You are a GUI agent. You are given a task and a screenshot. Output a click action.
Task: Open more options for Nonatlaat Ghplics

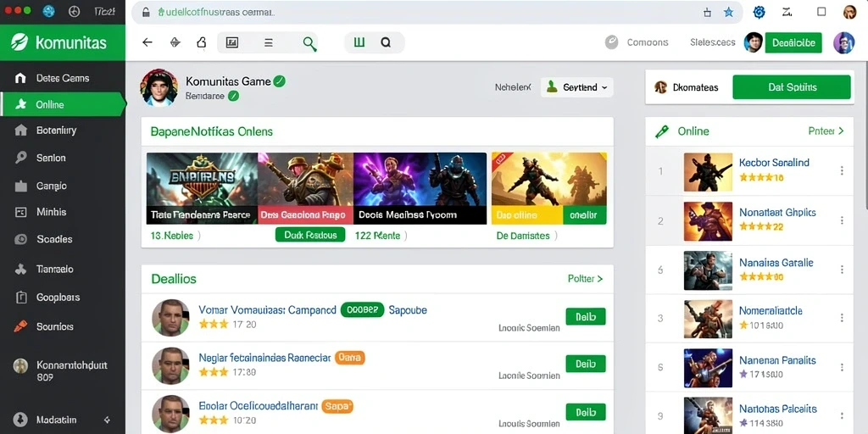(x=842, y=220)
